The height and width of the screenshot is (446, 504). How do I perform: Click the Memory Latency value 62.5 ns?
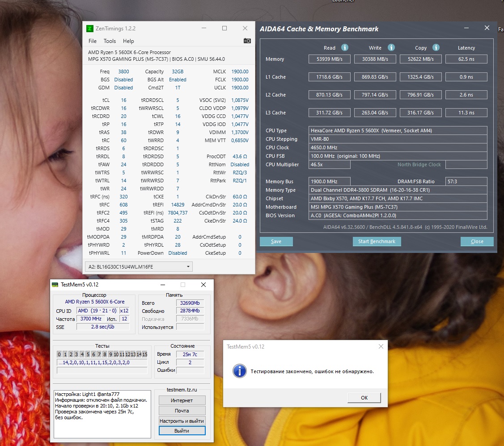coord(466,59)
